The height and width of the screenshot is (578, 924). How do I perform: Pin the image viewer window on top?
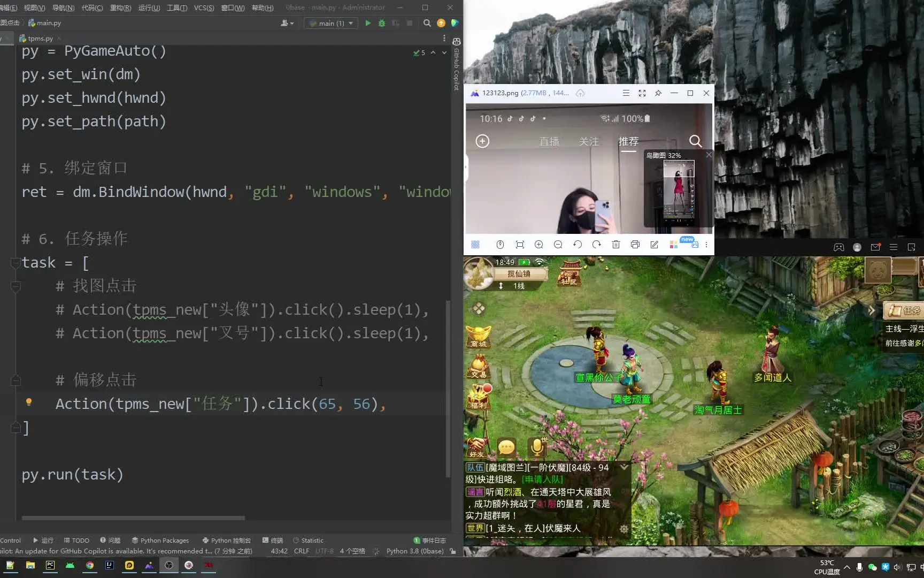click(x=658, y=93)
